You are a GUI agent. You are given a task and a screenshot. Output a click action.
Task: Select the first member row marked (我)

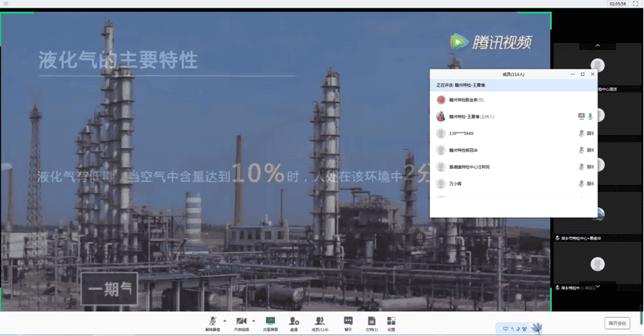pos(513,100)
